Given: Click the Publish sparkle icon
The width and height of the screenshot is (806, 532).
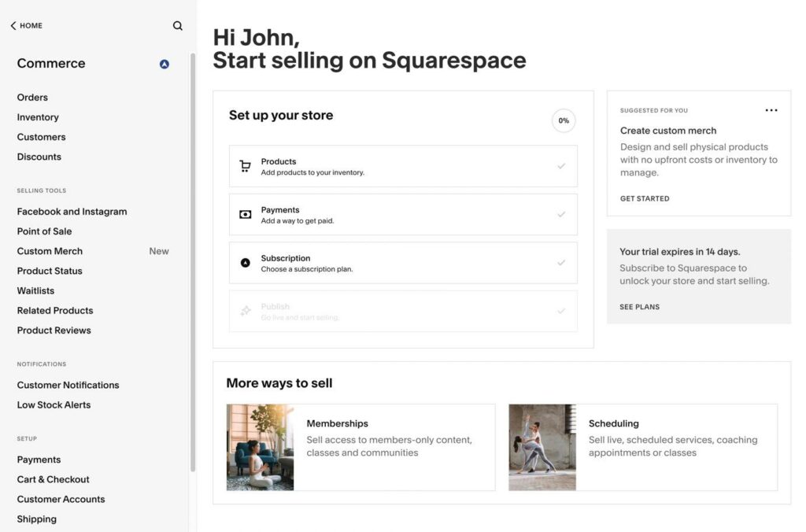Looking at the screenshot, I should 246,311.
